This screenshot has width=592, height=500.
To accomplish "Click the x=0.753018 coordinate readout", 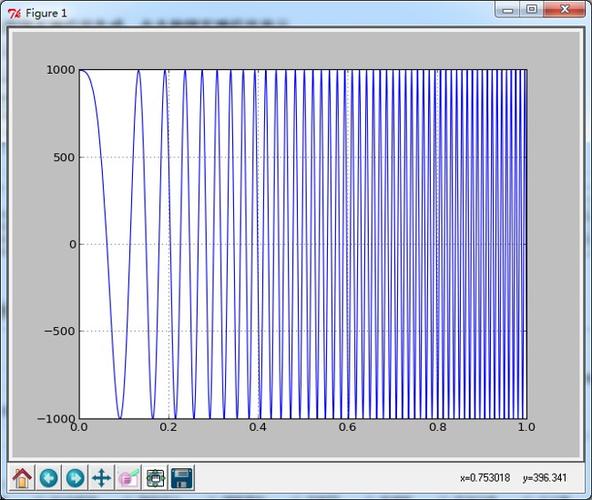I will (x=485, y=478).
